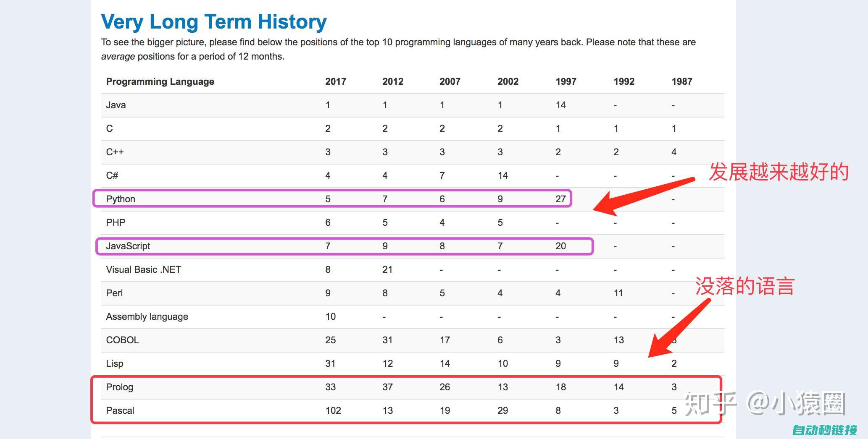Click Perl's 1992 position value 11
Image resolution: width=868 pixels, height=439 pixels.
618,293
